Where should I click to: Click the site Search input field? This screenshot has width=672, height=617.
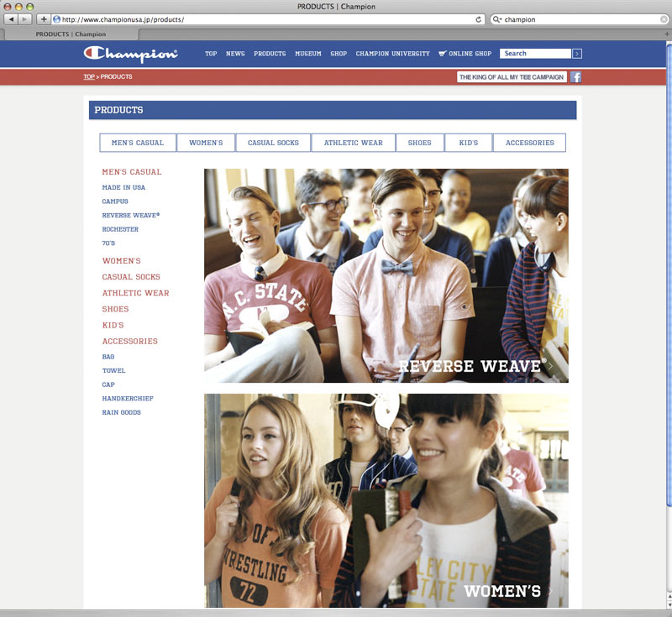(x=535, y=54)
